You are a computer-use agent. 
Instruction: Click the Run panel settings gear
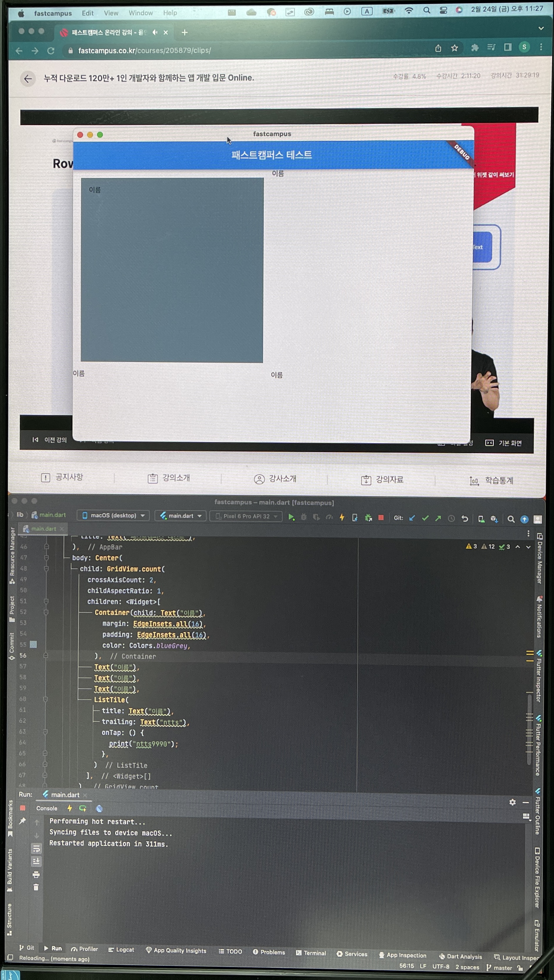click(x=513, y=802)
